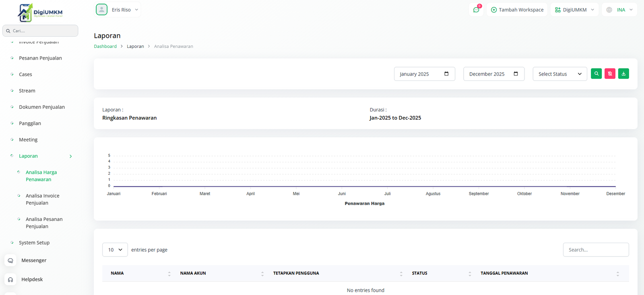Click the table Search input field
The width and height of the screenshot is (644, 295).
pyautogui.click(x=596, y=250)
